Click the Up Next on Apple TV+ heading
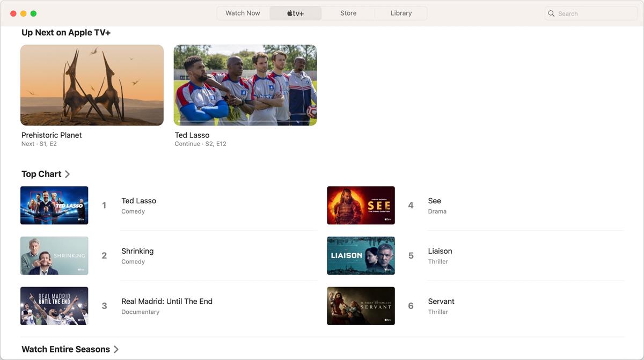Image resolution: width=644 pixels, height=360 pixels. (x=66, y=33)
